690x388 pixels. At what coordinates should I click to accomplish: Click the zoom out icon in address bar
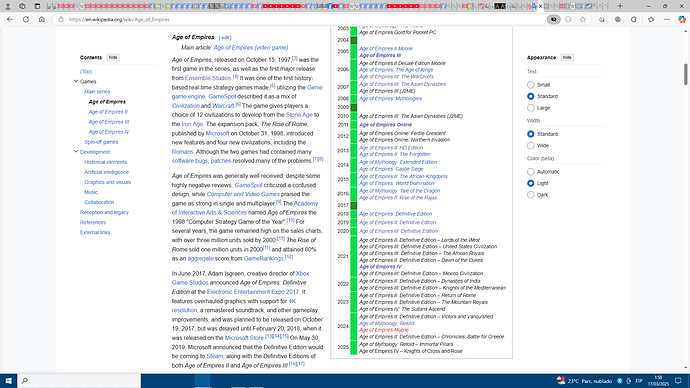(x=568, y=19)
